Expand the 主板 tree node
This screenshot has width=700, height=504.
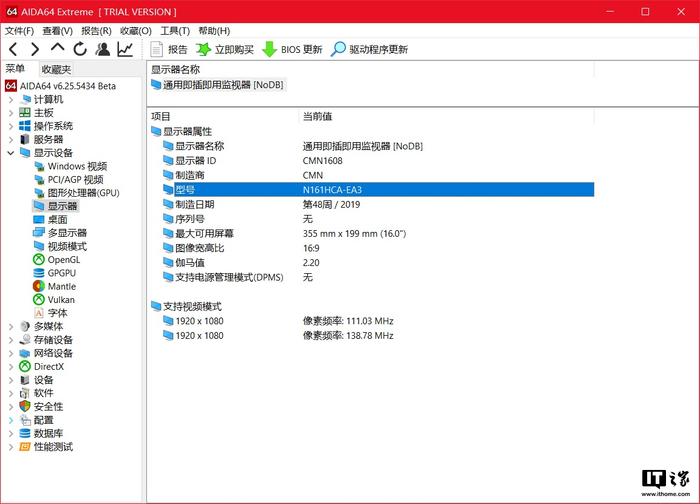[11, 113]
